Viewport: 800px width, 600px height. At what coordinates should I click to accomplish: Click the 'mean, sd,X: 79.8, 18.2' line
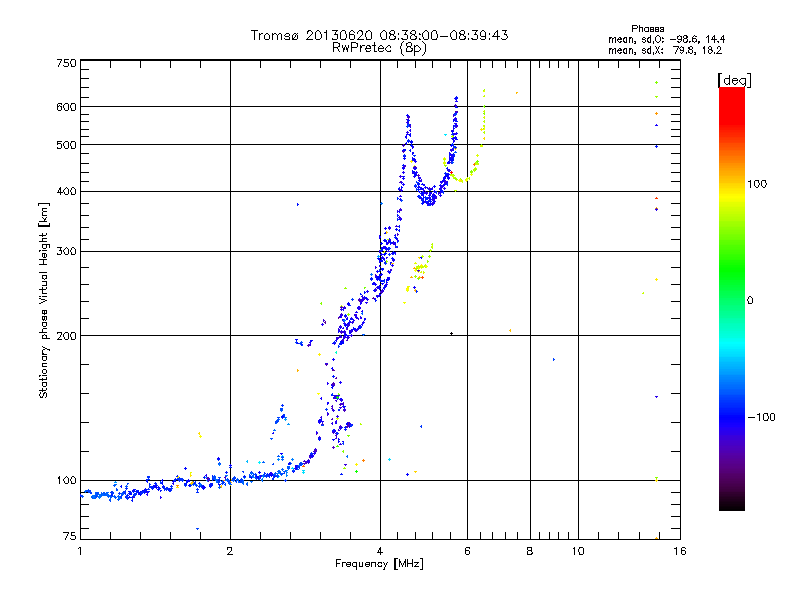point(665,51)
